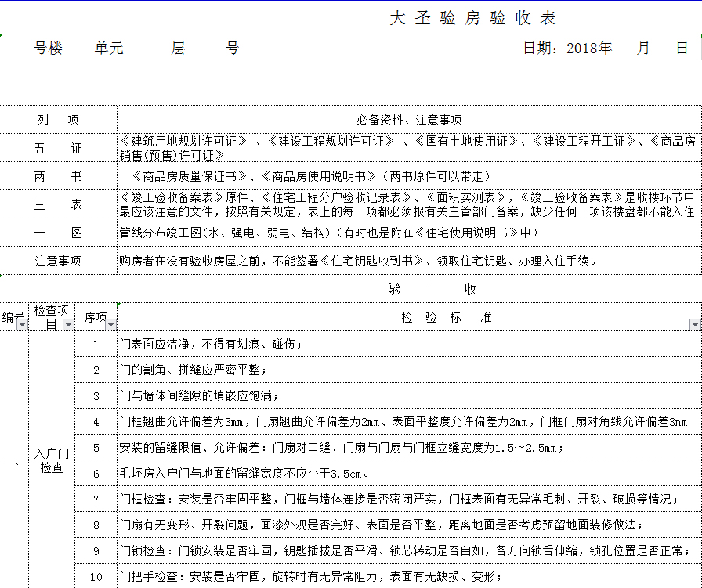Select sequence number cell 1
The width and height of the screenshot is (702, 588).
(x=96, y=345)
